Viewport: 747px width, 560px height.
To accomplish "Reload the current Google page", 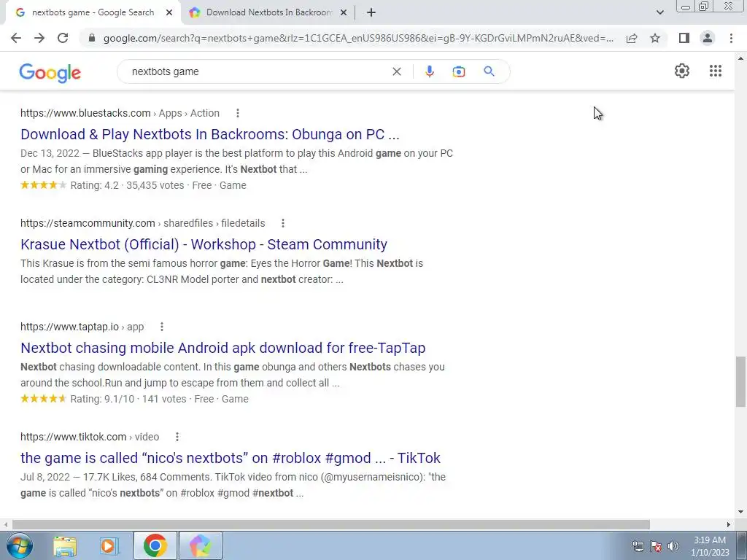I will [63, 38].
